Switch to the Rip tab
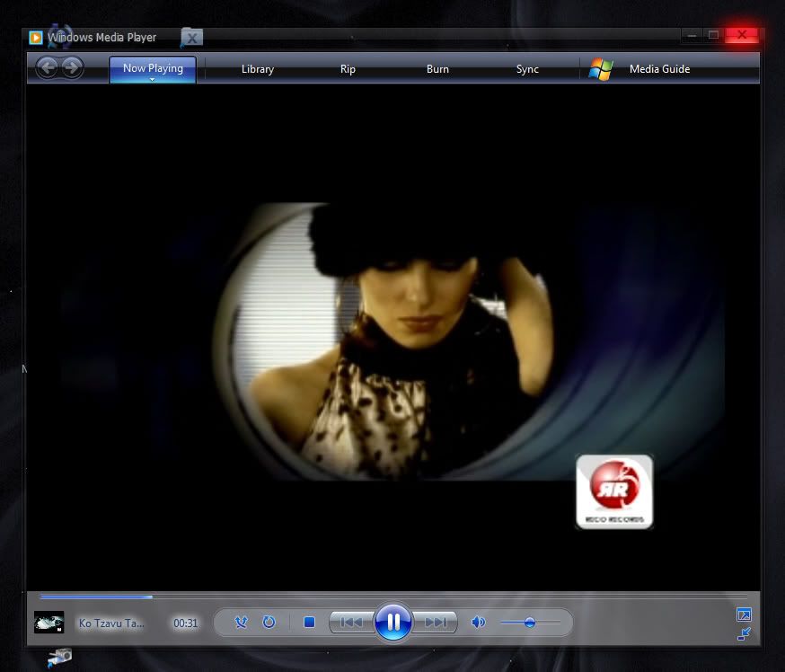The image size is (785, 672). 348,69
